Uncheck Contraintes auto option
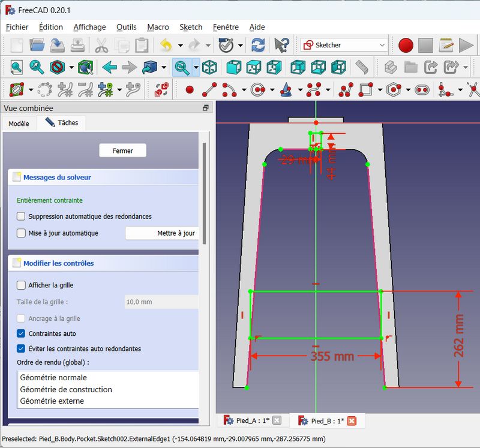Image resolution: width=480 pixels, height=448 pixels. click(22, 333)
